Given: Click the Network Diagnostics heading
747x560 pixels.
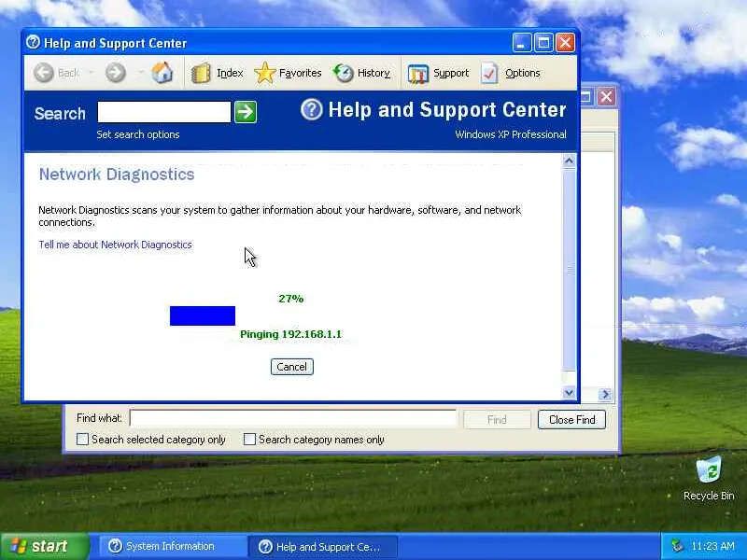Looking at the screenshot, I should click(x=117, y=175).
